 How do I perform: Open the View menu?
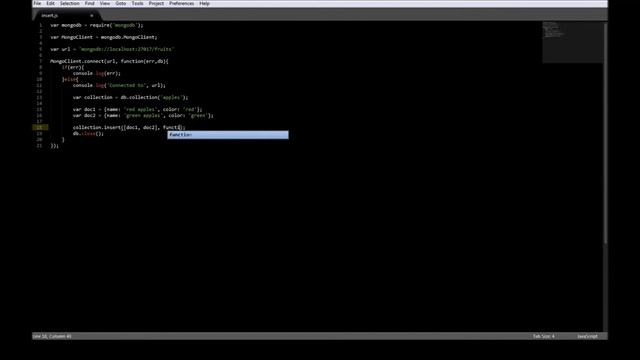pos(105,3)
